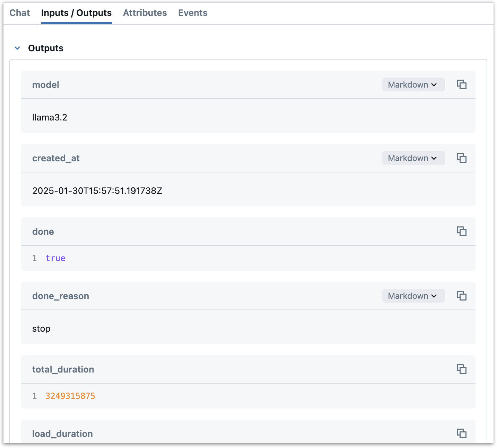Click the stop value under done_reason
Image resolution: width=497 pixels, height=448 pixels.
(41, 329)
